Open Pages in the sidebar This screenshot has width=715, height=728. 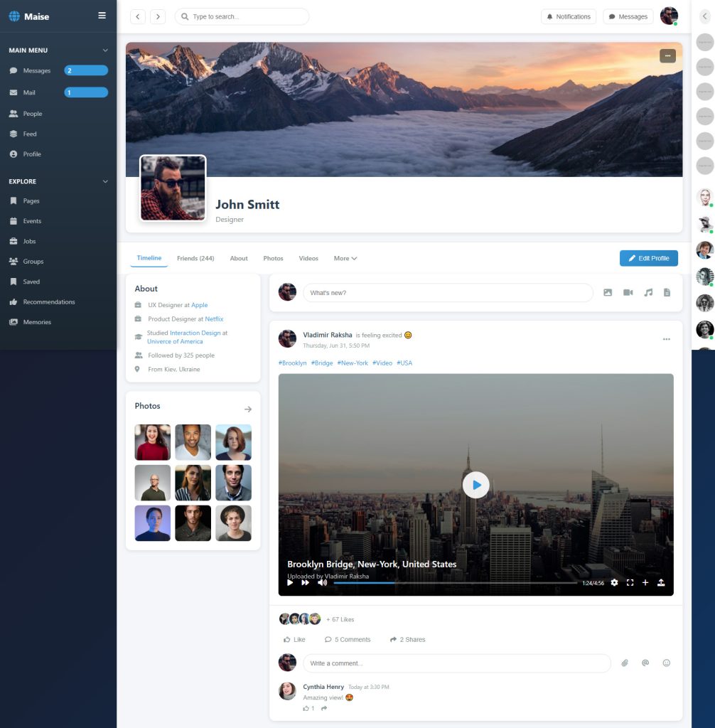(x=58, y=201)
